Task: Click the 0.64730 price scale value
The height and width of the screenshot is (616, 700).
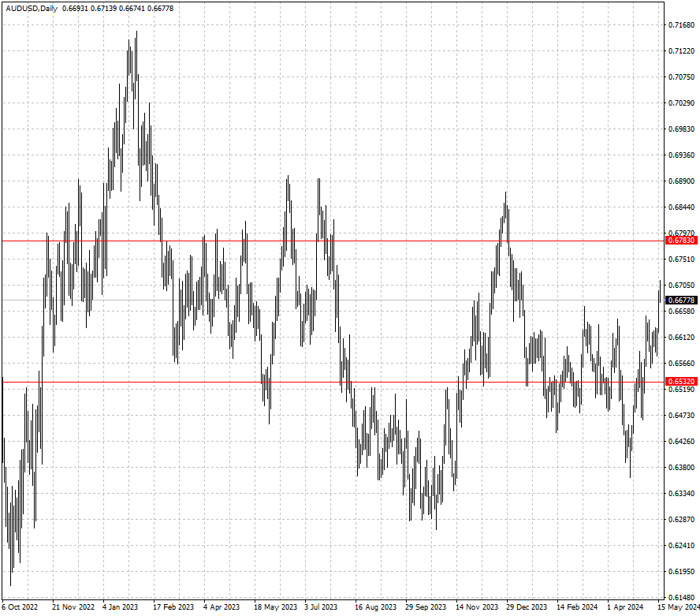Action: pyautogui.click(x=681, y=416)
